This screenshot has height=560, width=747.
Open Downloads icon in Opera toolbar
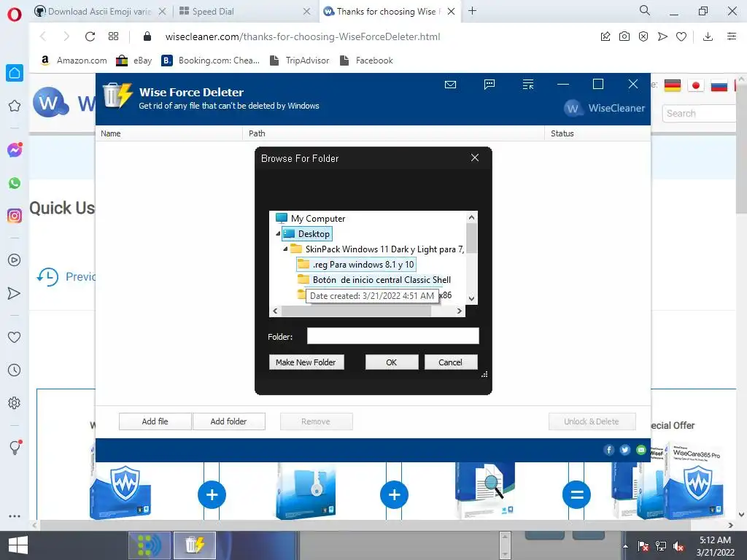[x=708, y=36]
